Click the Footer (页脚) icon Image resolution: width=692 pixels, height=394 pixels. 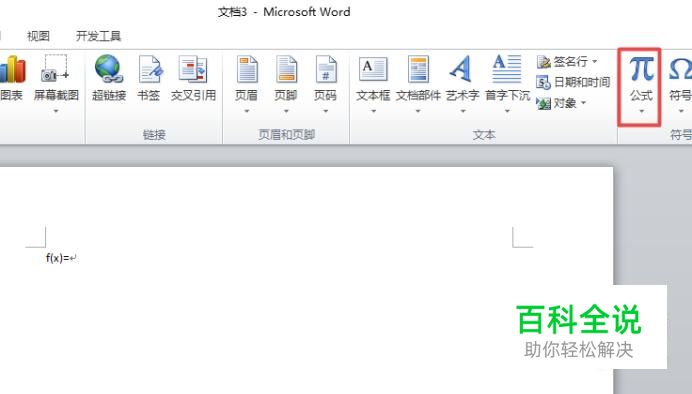pos(286,69)
